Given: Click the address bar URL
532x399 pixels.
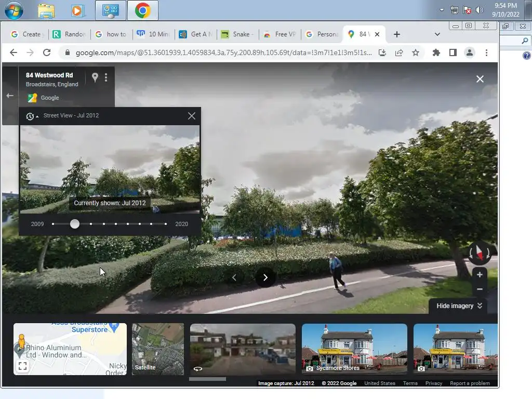Looking at the screenshot, I should 223,52.
